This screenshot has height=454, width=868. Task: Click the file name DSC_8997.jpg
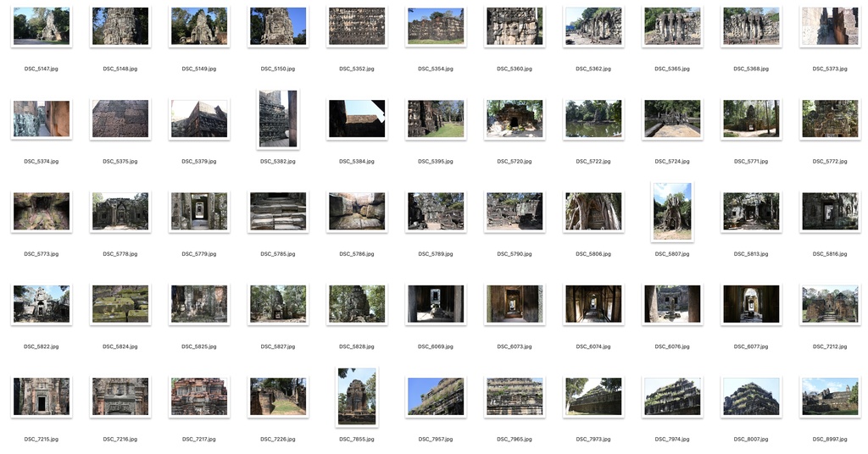[x=830, y=440]
